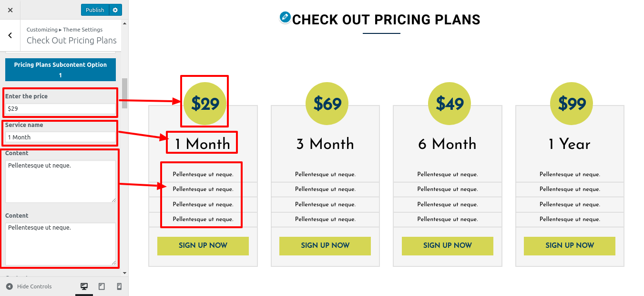Switch to desktop preview icon
Image resolution: width=644 pixels, height=296 pixels.
click(x=84, y=286)
